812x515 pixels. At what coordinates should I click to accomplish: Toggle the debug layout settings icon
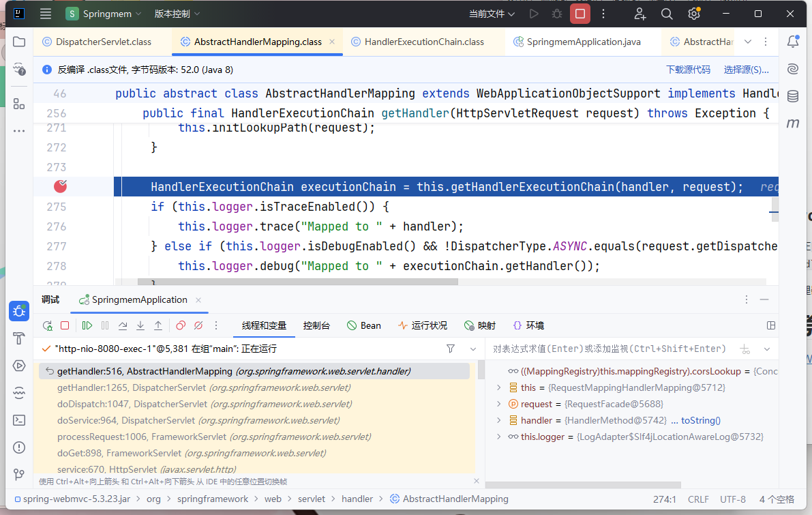coord(771,326)
